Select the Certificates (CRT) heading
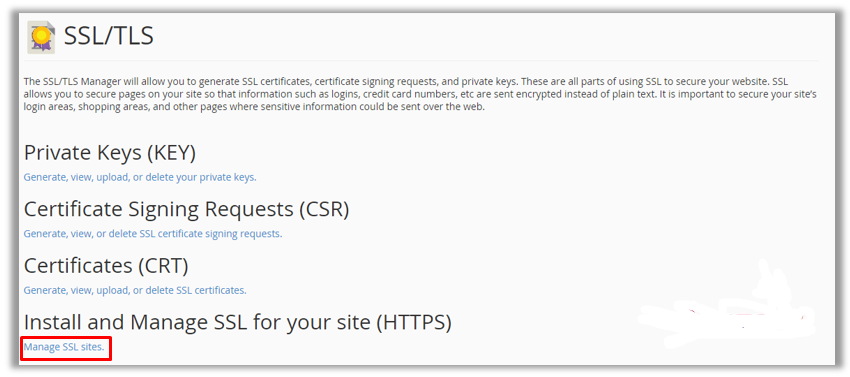 (106, 266)
